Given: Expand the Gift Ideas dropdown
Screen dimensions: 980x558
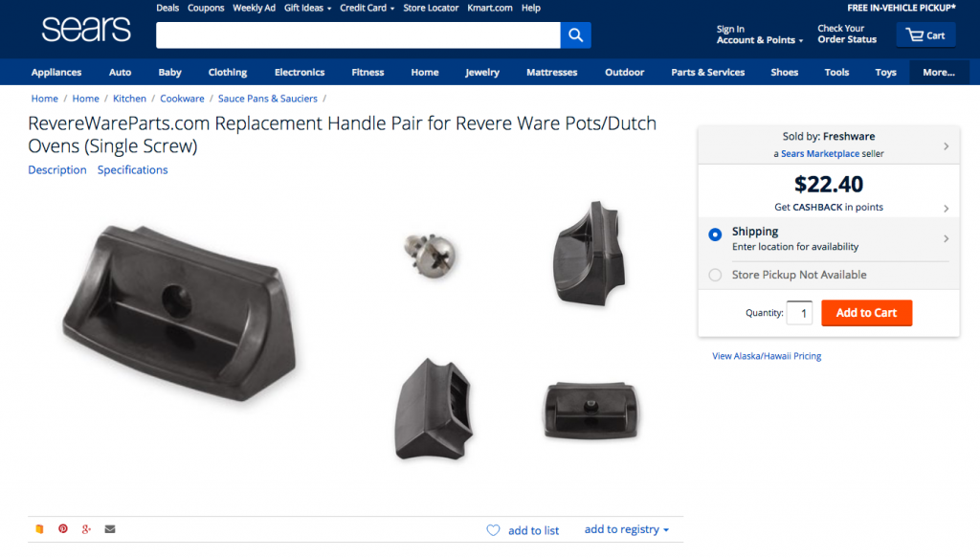Looking at the screenshot, I should [307, 8].
